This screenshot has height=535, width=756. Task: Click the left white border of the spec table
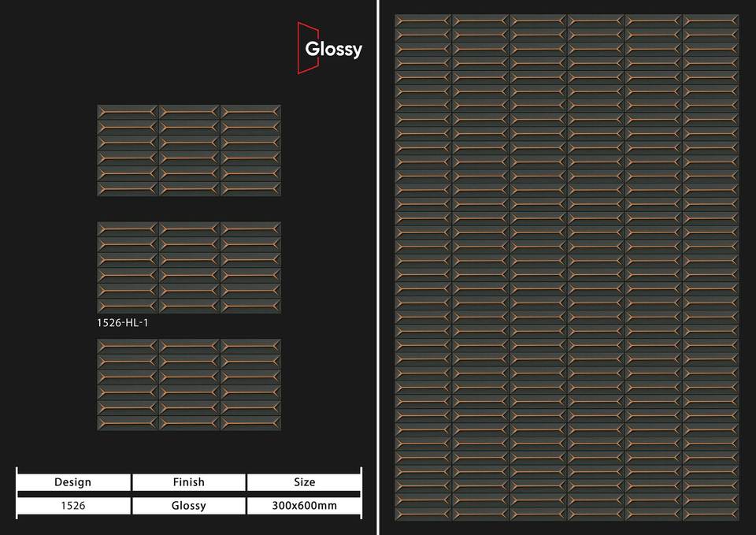pyautogui.click(x=17, y=492)
